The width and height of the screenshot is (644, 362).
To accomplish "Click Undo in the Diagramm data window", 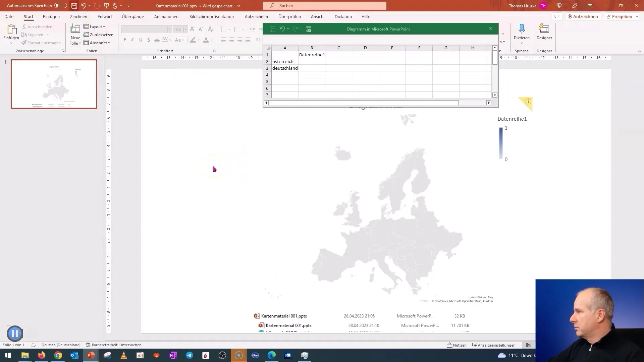I will click(x=282, y=29).
